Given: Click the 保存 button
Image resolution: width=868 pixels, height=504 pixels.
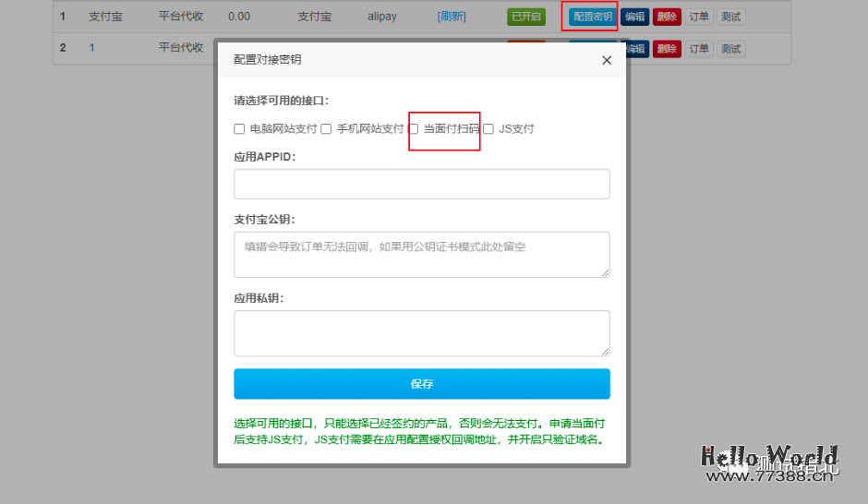Looking at the screenshot, I should pos(422,384).
